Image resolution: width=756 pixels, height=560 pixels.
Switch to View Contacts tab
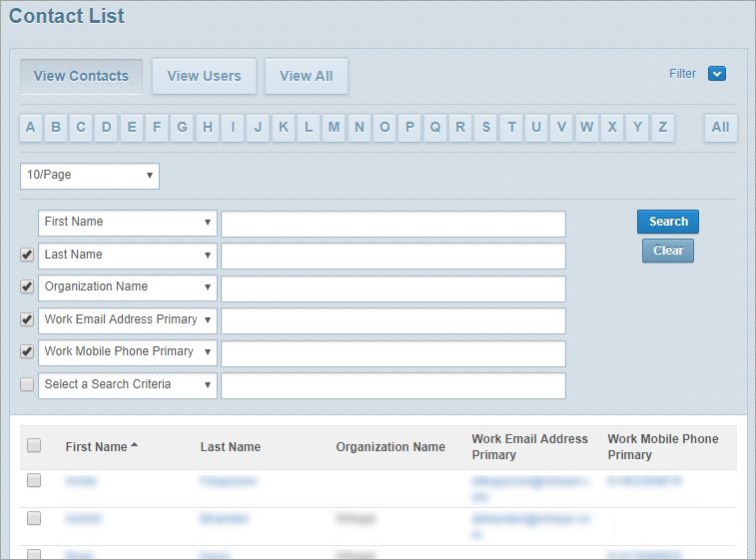[81, 76]
